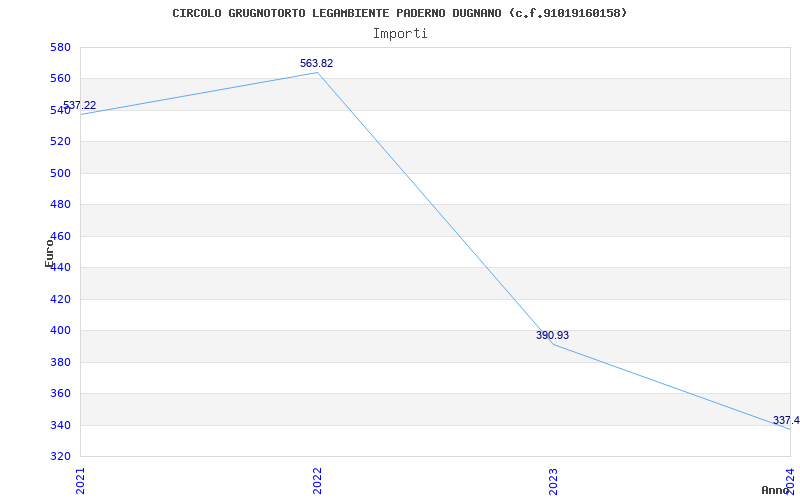
Task: Click the 380 y-axis value
Action: coord(60,362)
